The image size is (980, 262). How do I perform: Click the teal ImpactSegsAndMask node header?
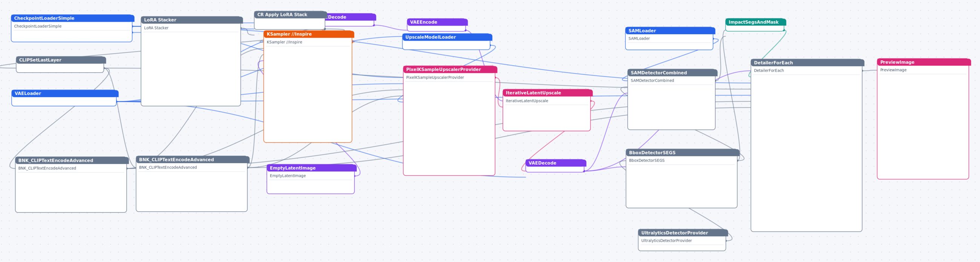tap(756, 22)
